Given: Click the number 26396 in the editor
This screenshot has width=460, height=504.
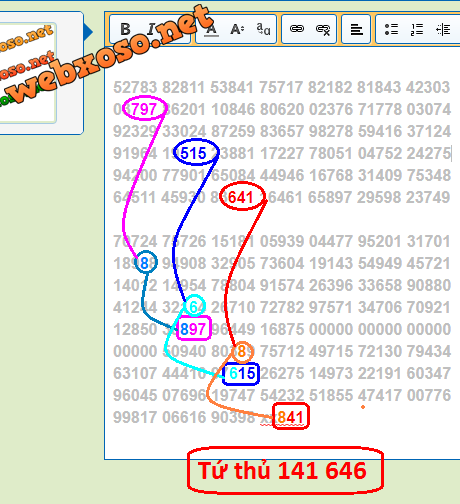Looking at the screenshot, I should click(x=331, y=285).
